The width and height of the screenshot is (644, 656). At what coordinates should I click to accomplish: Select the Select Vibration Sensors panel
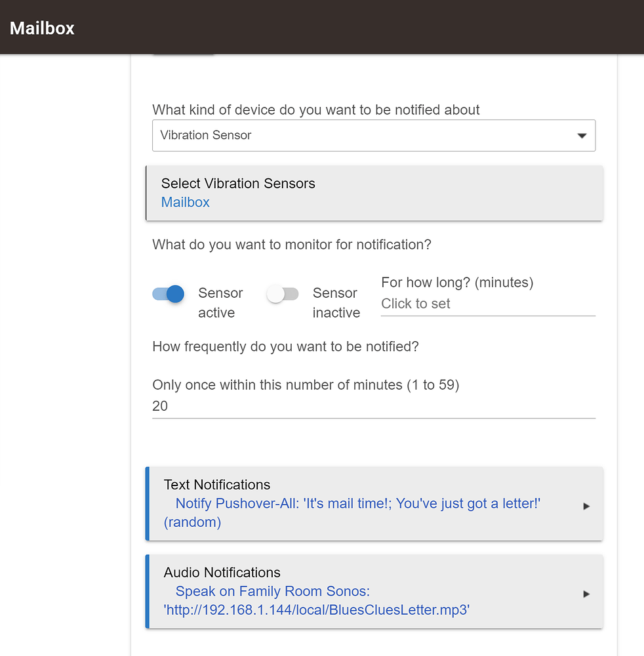[374, 193]
